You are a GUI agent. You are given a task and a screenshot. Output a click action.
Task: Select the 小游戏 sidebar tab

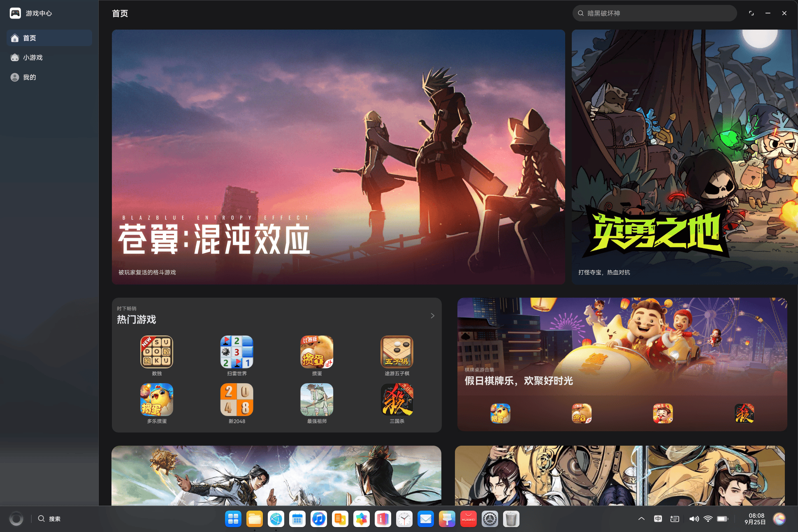point(49,58)
